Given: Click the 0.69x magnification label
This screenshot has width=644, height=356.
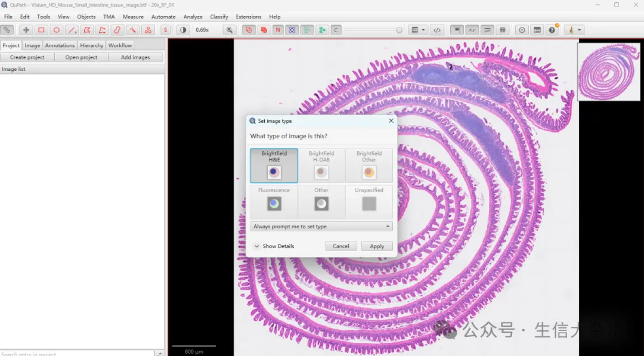Looking at the screenshot, I should tap(202, 30).
